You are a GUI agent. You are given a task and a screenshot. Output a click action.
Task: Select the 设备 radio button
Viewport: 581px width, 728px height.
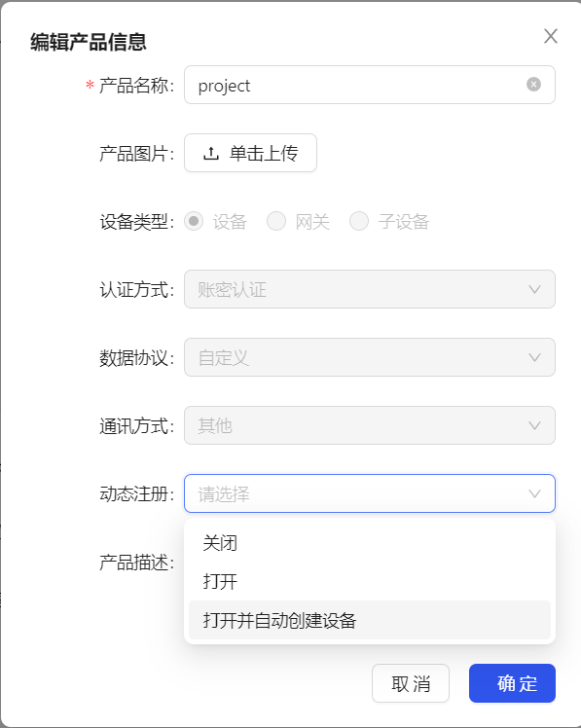pos(194,221)
